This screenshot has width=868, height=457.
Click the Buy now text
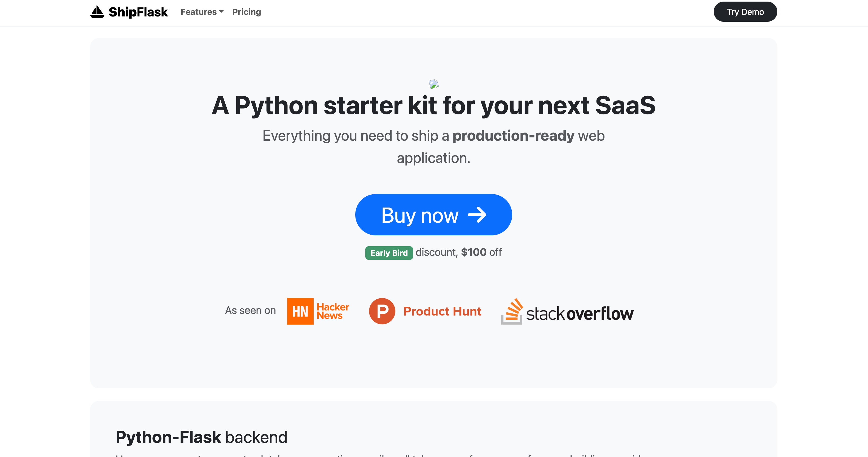pyautogui.click(x=419, y=215)
